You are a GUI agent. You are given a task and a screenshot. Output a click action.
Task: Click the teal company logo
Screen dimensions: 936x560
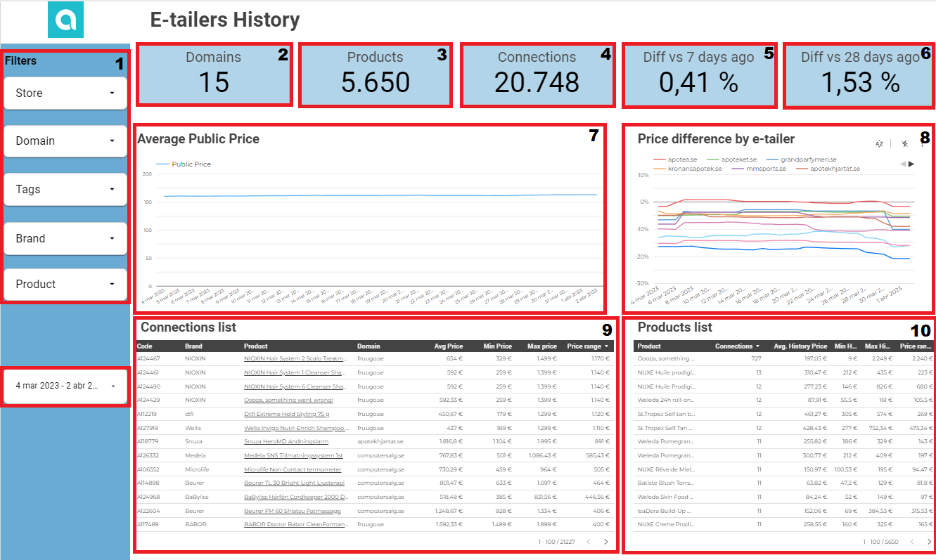(65, 20)
